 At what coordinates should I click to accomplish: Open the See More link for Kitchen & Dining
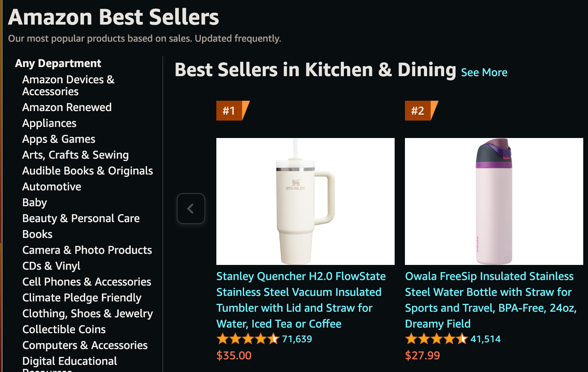point(484,73)
